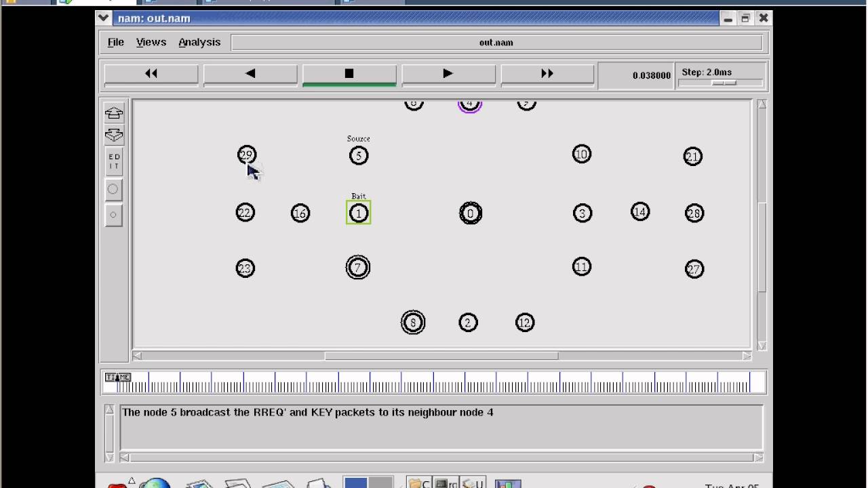The width and height of the screenshot is (868, 488).
Task: Stop the animation playback
Action: point(349,74)
